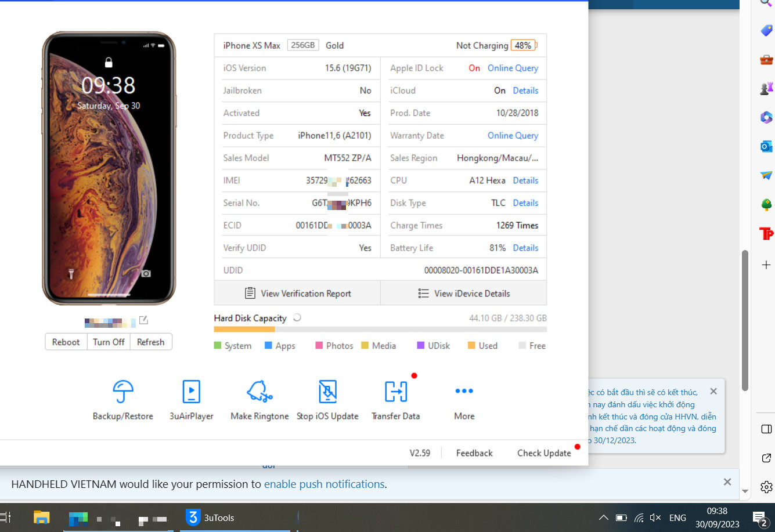
Task: Click the edit device name icon
Action: (143, 320)
